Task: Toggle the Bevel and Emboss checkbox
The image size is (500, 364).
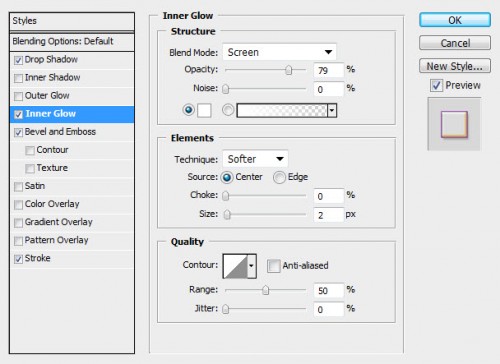Action: point(18,133)
